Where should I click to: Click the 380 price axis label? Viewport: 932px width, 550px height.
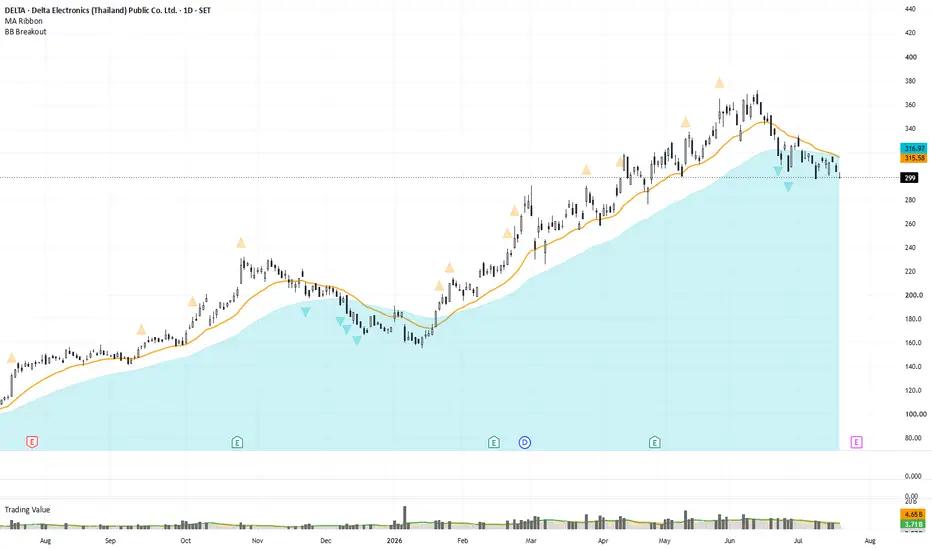910,81
